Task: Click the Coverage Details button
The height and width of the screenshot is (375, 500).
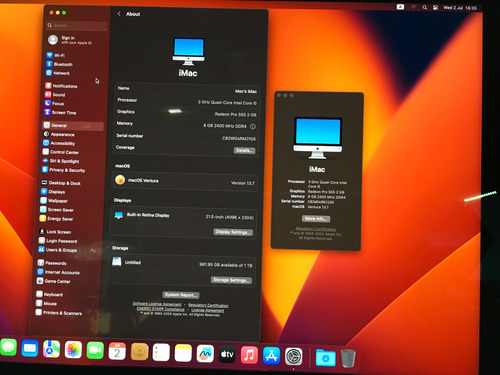Action: [244, 150]
